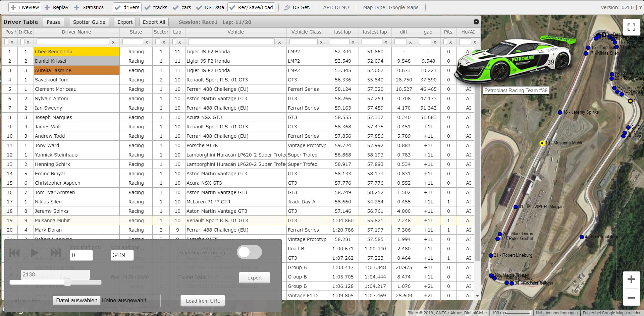
Task: Skip forward to end of replay
Action: (55, 252)
